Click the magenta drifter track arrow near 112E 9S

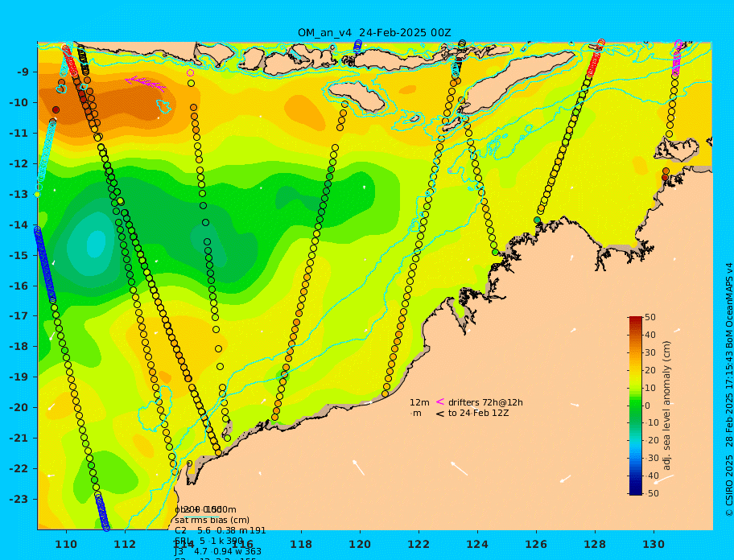pyautogui.click(x=145, y=83)
